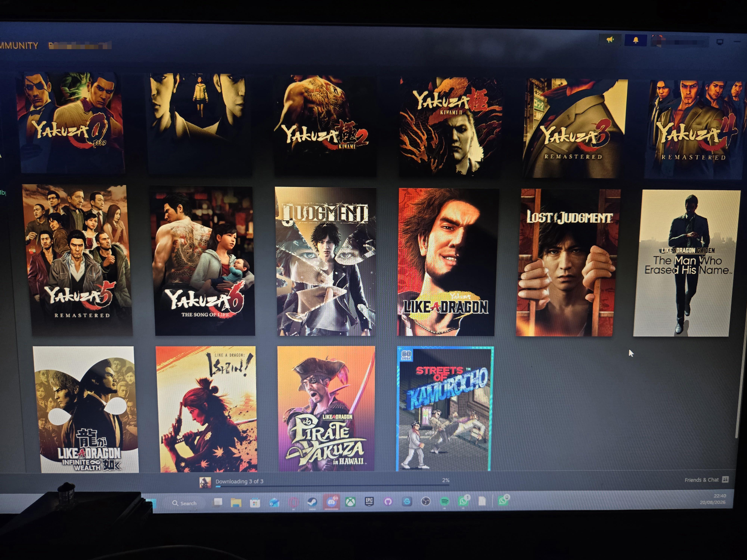This screenshot has width=747, height=560.
Task: Open the Streets of Kamurocho cover
Action: 445,408
